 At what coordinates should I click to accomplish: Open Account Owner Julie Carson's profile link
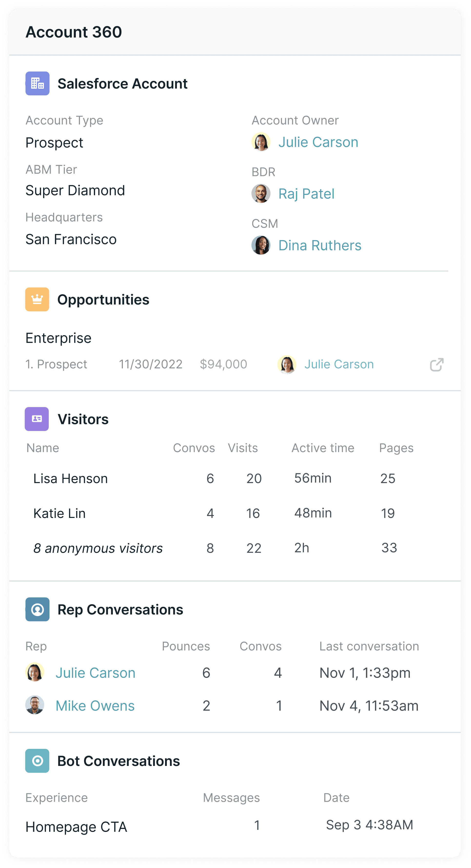318,142
